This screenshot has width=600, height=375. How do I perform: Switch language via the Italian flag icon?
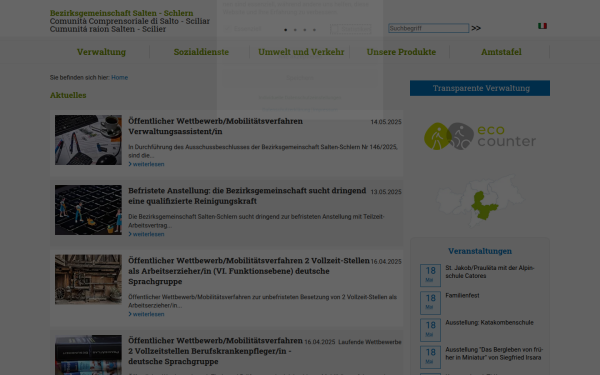542,26
